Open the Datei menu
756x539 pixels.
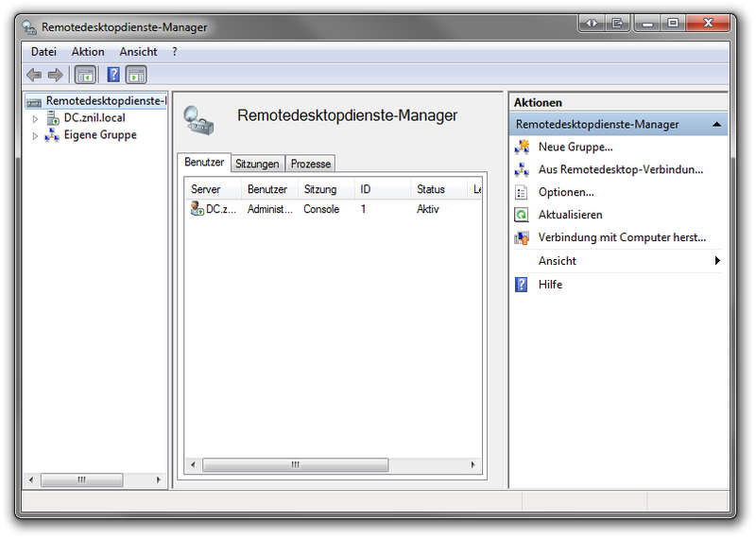[43, 52]
